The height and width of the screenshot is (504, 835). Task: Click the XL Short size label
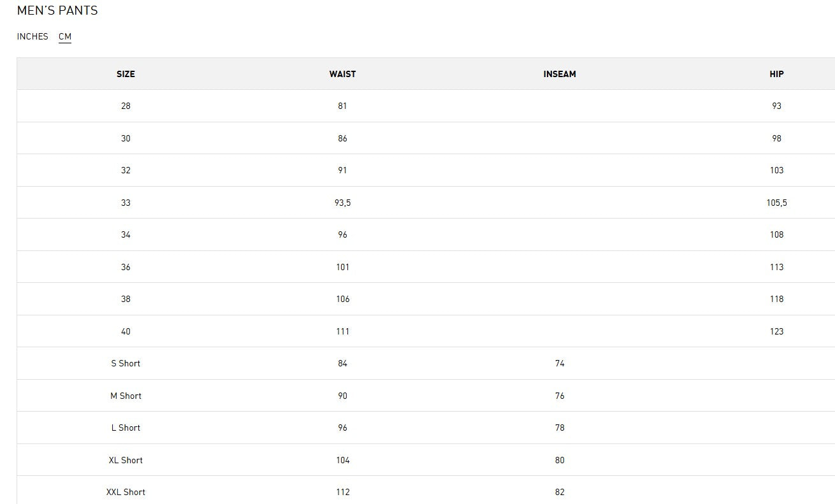pos(126,460)
